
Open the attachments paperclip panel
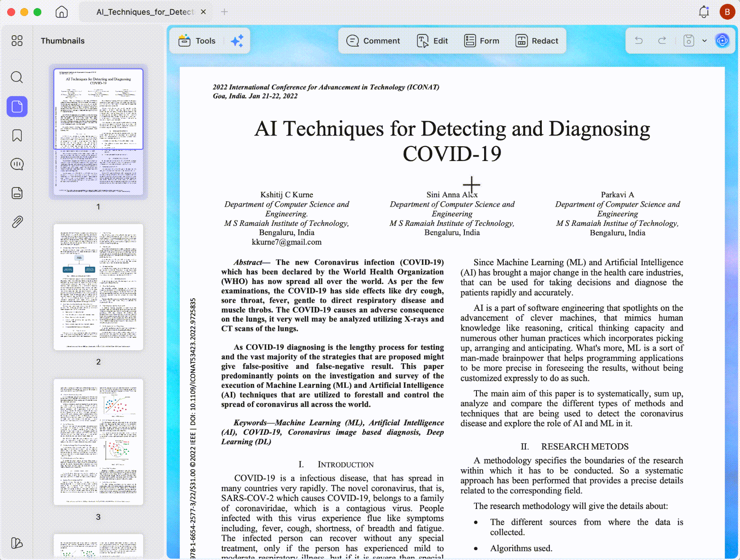click(17, 222)
